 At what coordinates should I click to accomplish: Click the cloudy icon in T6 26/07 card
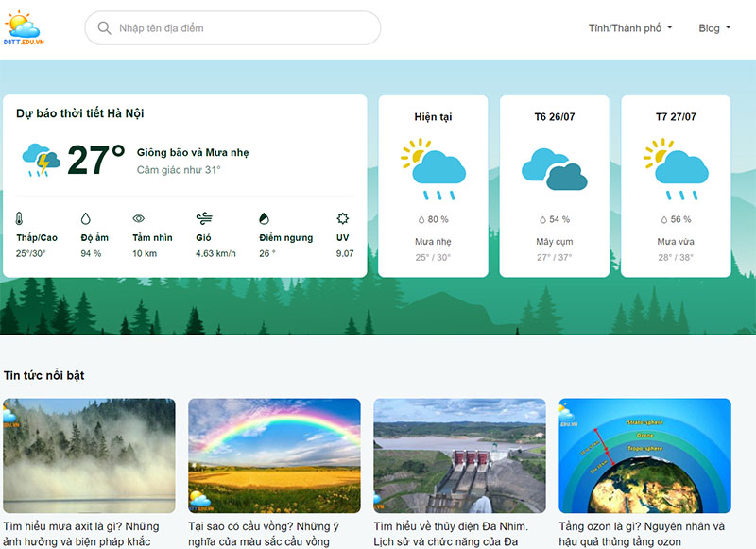[555, 169]
